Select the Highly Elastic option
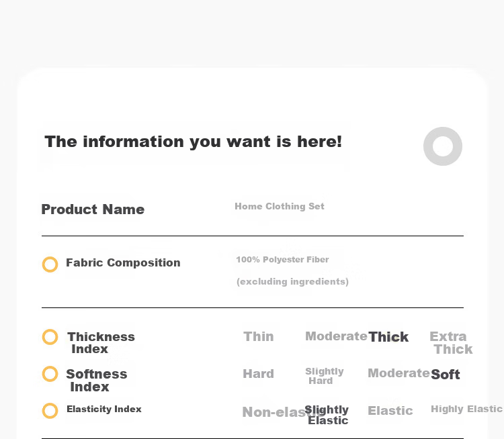504x439 pixels. click(x=466, y=409)
